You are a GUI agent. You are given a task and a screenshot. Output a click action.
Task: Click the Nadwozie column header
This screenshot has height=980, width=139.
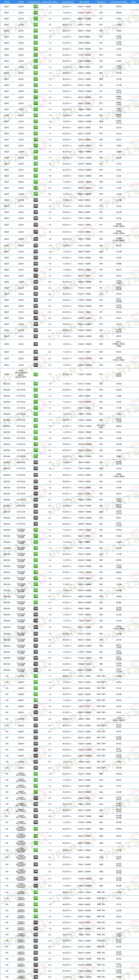101,2
